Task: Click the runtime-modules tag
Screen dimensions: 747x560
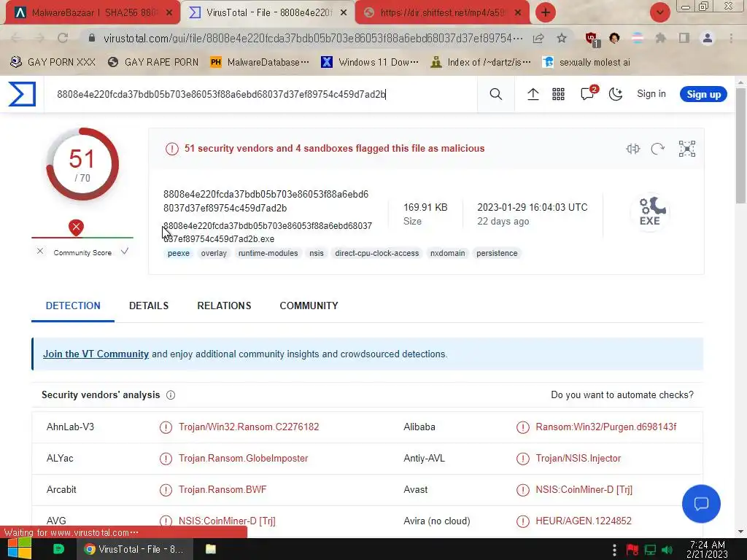Action: click(268, 253)
